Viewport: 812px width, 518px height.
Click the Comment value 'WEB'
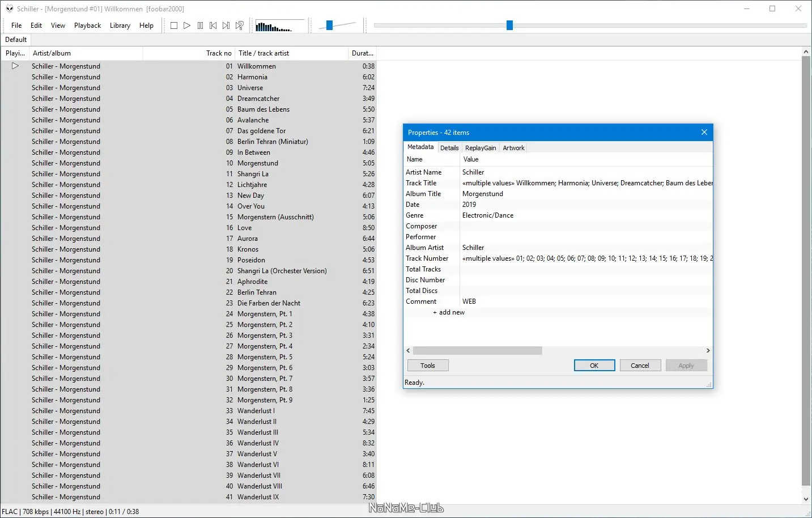click(x=469, y=302)
